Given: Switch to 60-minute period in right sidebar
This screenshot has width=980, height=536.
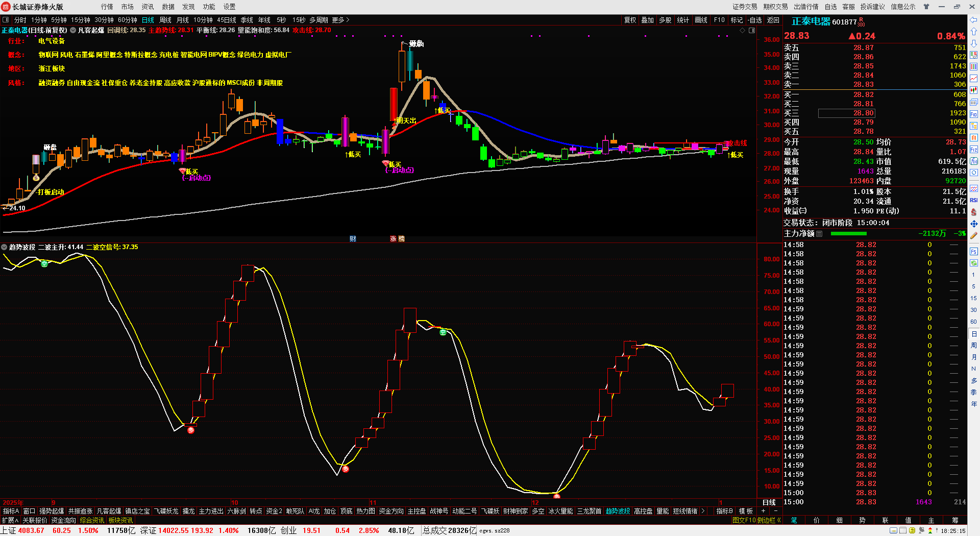Looking at the screenshot, I should [973, 322].
